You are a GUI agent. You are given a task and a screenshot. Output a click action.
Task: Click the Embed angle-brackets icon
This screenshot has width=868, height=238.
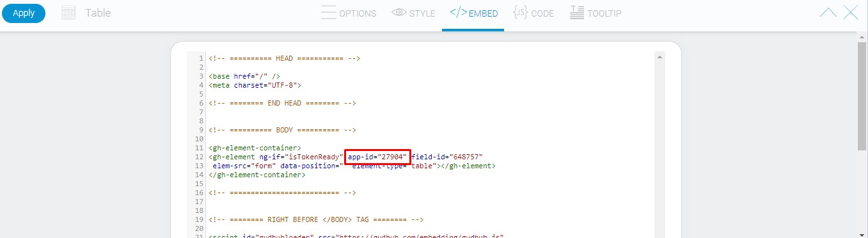(458, 12)
